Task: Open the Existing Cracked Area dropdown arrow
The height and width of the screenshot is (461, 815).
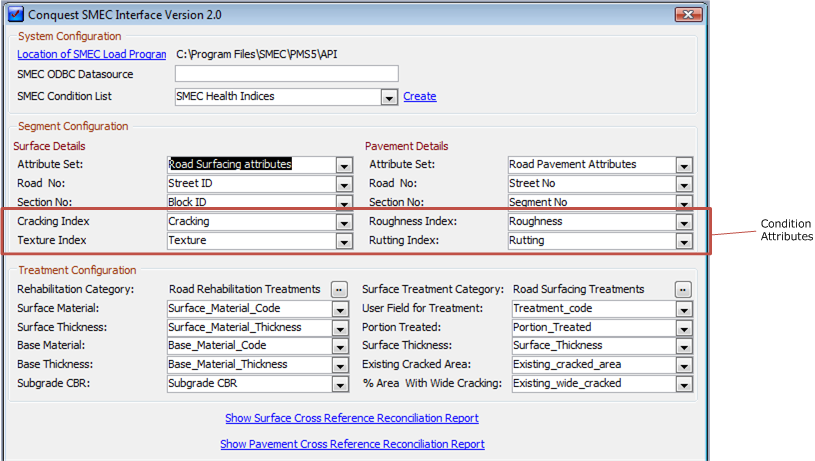Action: (x=684, y=365)
